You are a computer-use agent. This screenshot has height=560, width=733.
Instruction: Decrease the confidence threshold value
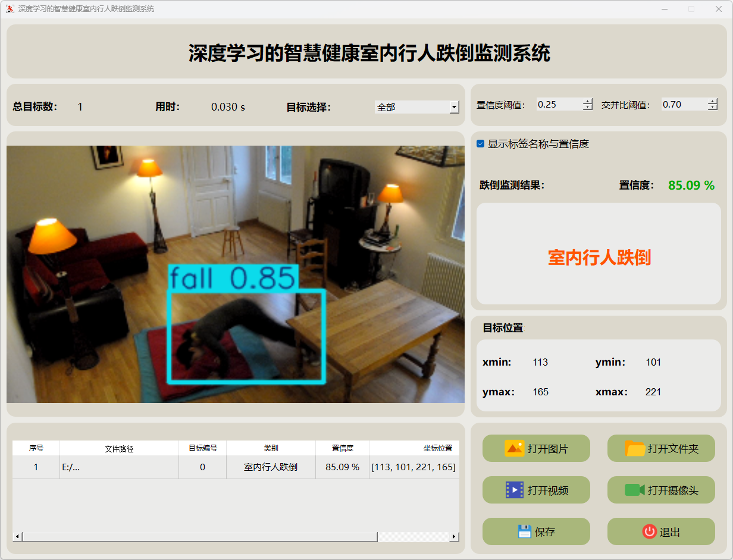(x=588, y=108)
